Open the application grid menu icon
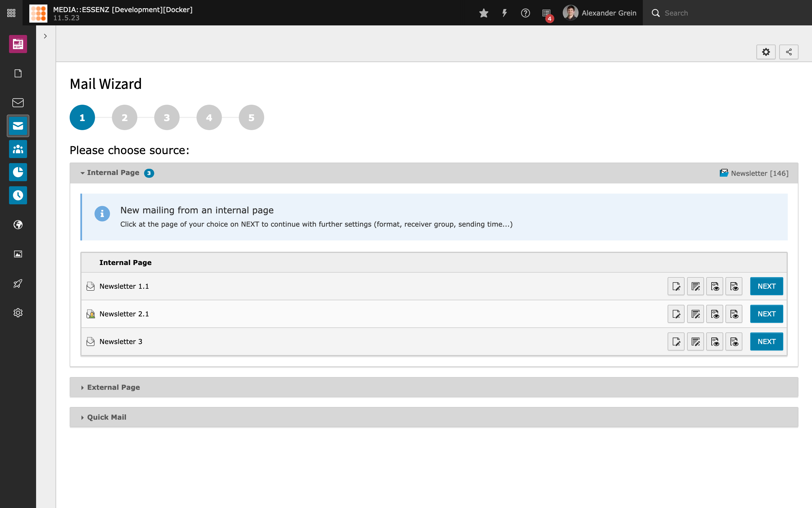812x508 pixels. (11, 13)
